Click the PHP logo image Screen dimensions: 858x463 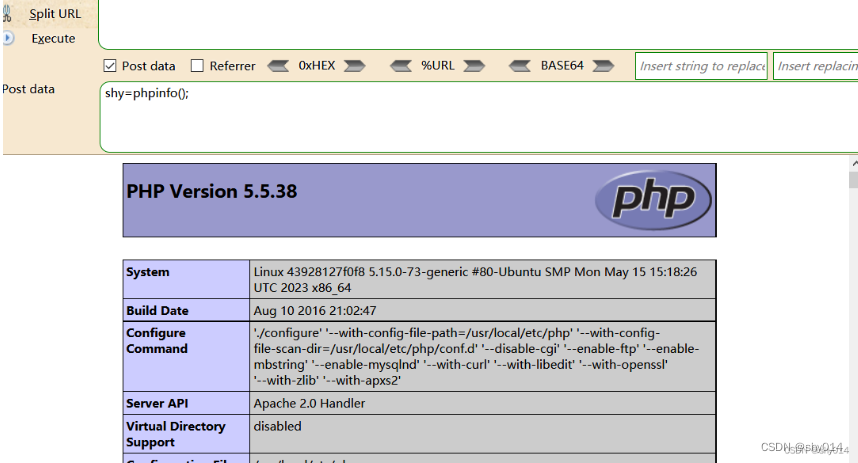click(653, 200)
